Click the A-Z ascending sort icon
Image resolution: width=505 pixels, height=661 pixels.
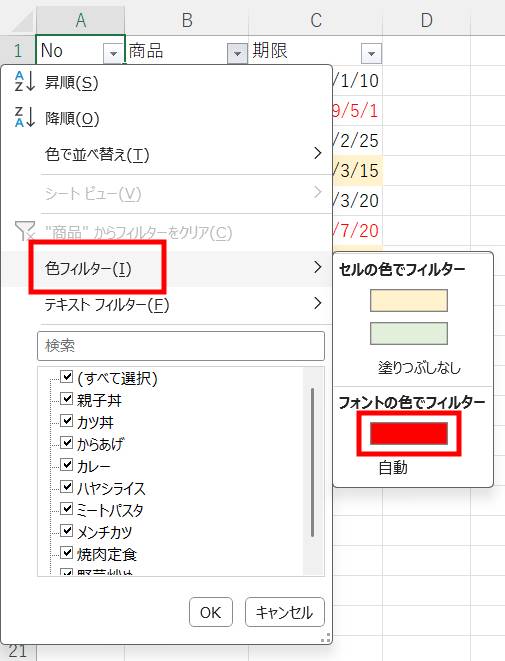[24, 81]
